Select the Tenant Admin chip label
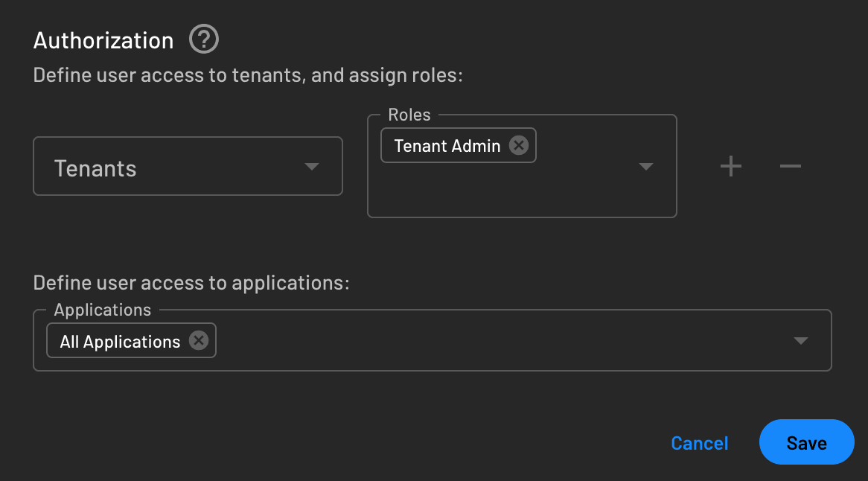 point(447,146)
